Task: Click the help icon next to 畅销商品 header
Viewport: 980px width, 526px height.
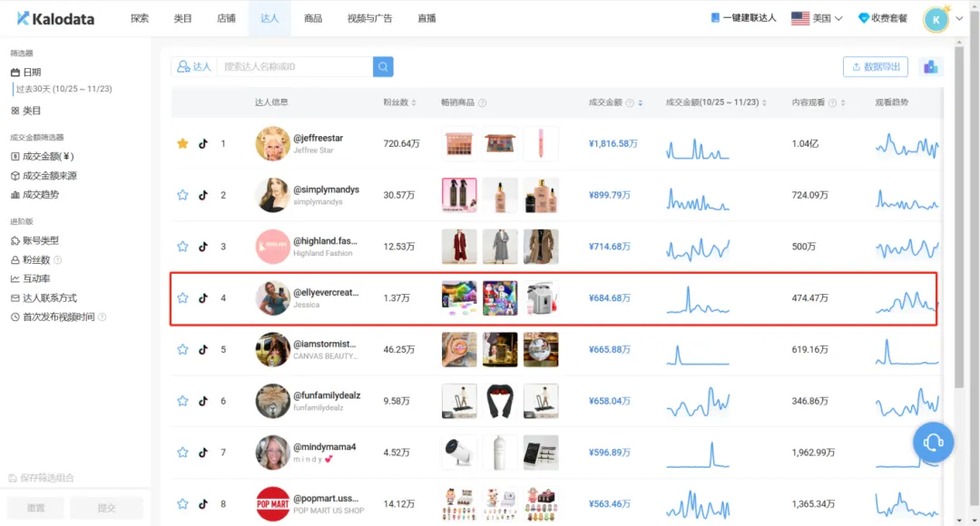Action: (x=482, y=103)
